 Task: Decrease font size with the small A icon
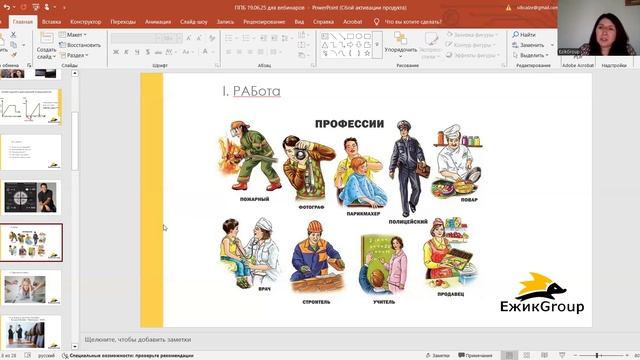[199, 38]
